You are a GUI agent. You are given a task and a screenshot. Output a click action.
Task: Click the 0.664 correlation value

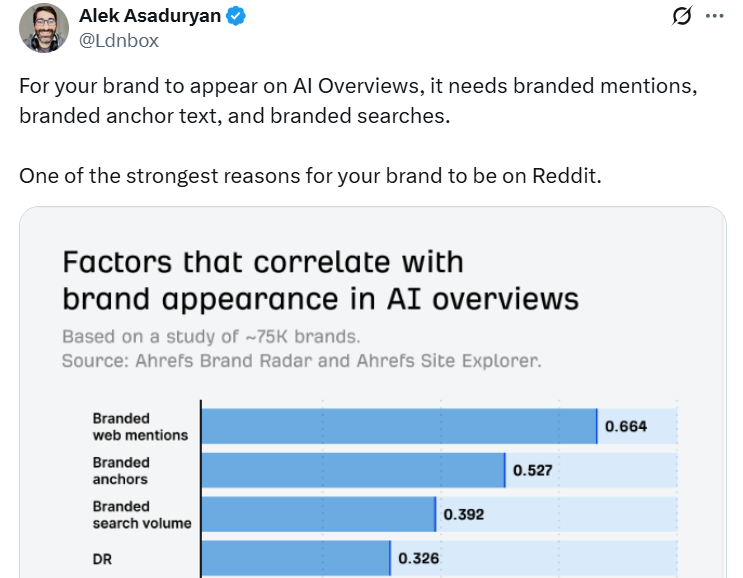pyautogui.click(x=626, y=426)
